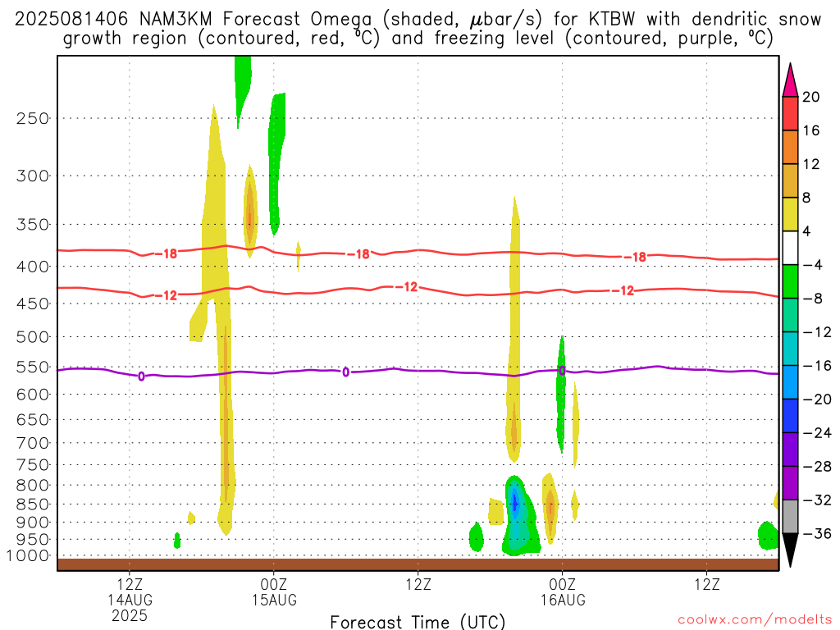Click the dark blue omega core near 850
Screen dimensions: 840x630
click(515, 503)
